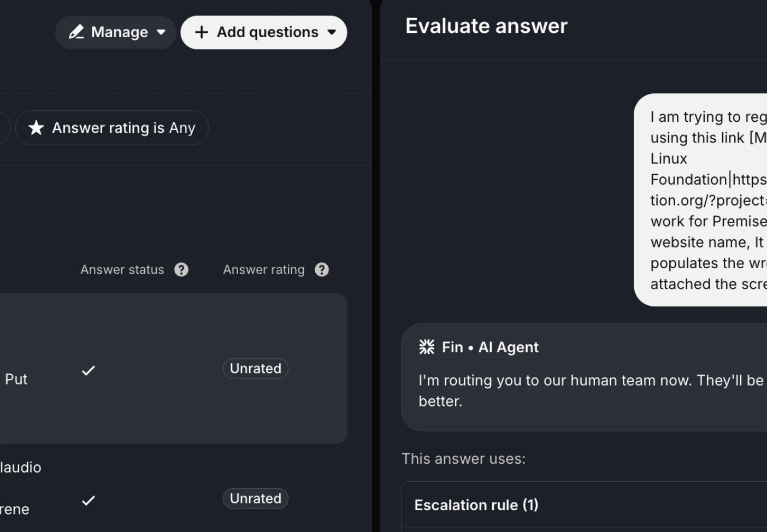The image size is (767, 532).
Task: Open the Answer rating is Any filter
Action: (112, 128)
